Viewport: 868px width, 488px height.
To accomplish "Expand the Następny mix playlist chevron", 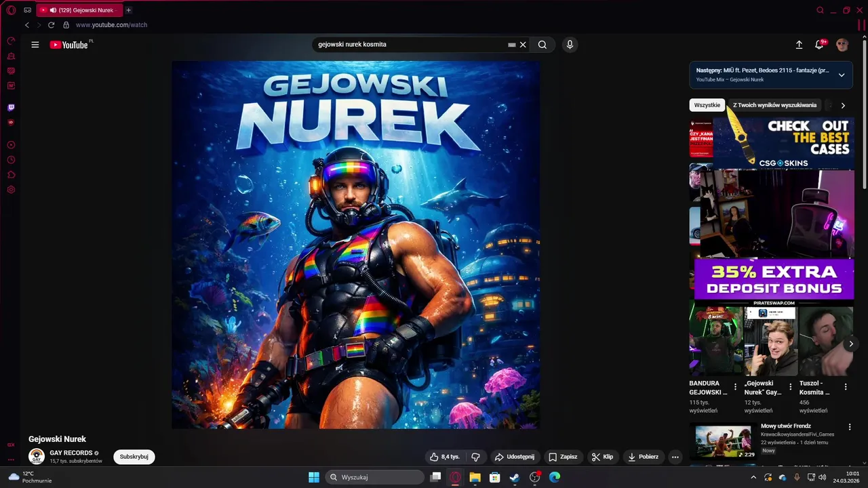I will 842,75.
